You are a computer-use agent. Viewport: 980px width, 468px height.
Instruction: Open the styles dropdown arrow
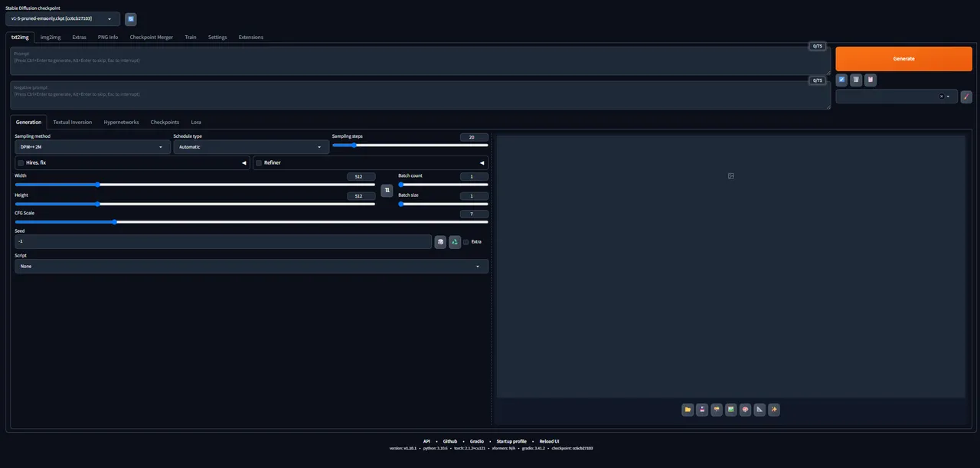coord(949,97)
